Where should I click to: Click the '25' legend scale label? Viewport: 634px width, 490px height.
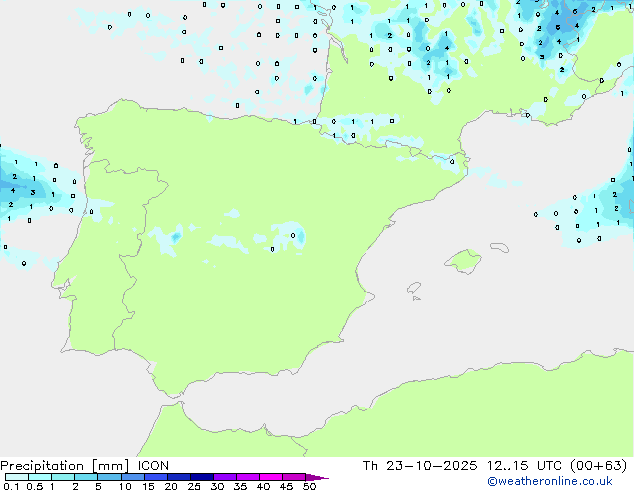pyautogui.click(x=194, y=486)
